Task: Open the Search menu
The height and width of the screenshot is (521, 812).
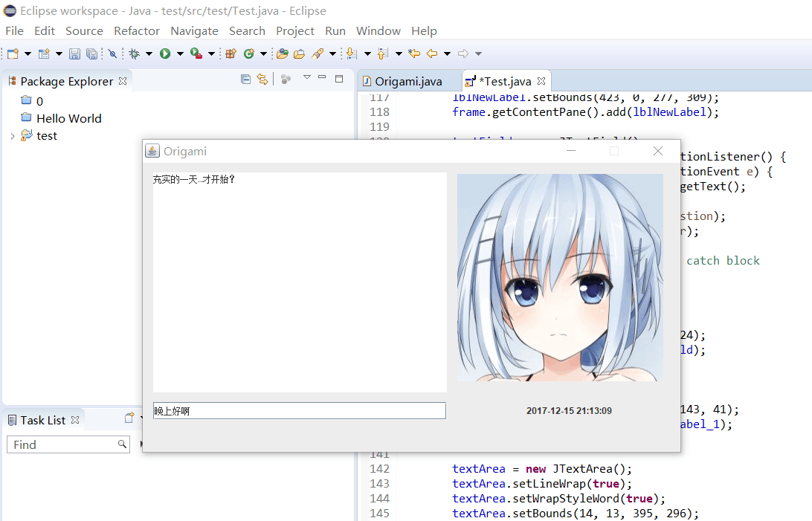Action: [x=247, y=31]
